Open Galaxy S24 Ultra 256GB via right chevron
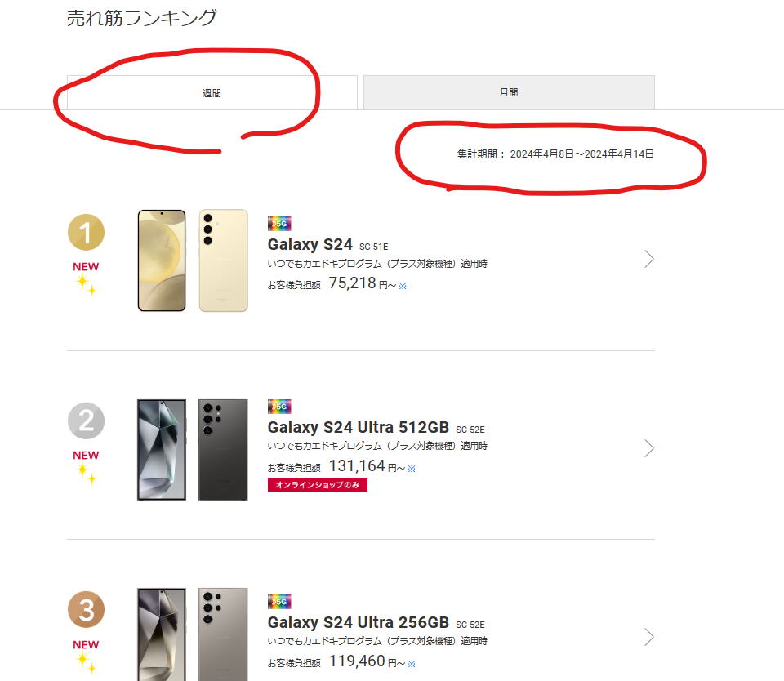Image resolution: width=784 pixels, height=681 pixels. click(649, 637)
